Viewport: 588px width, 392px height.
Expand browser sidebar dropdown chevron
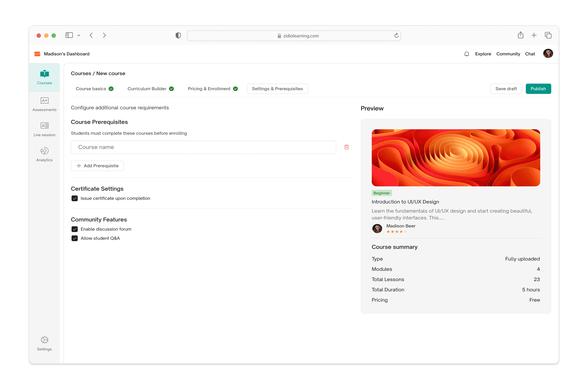point(79,35)
